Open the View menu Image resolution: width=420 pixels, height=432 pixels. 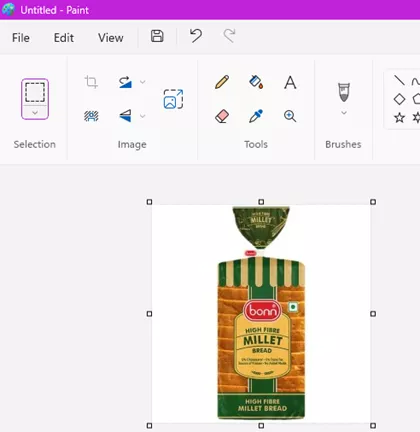pos(111,38)
